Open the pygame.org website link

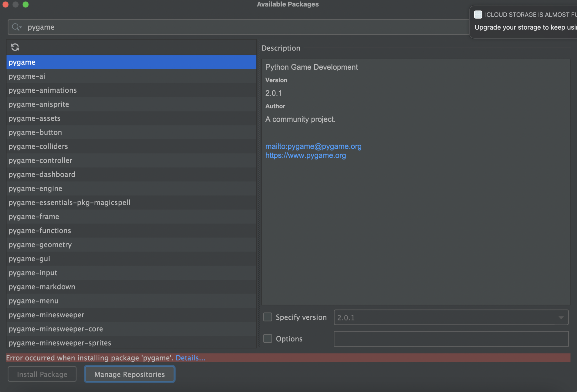(306, 155)
